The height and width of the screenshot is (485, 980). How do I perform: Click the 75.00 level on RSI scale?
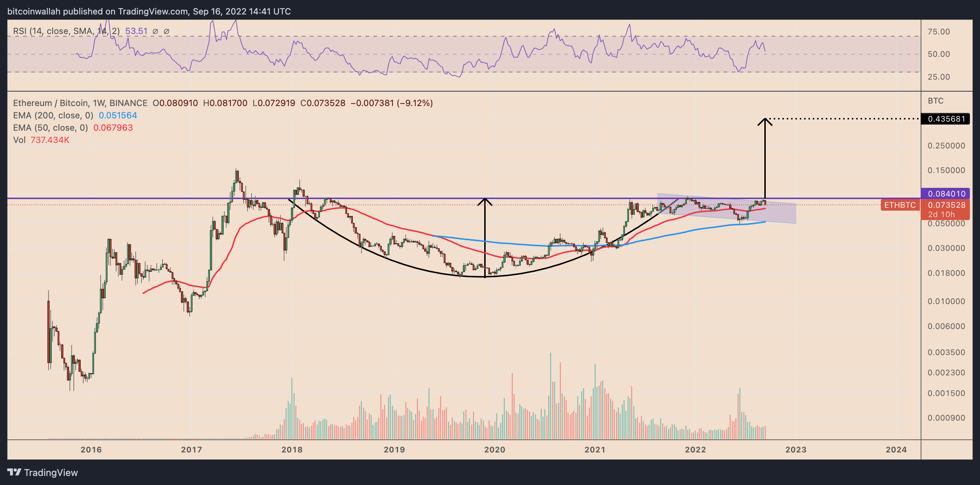coord(938,31)
